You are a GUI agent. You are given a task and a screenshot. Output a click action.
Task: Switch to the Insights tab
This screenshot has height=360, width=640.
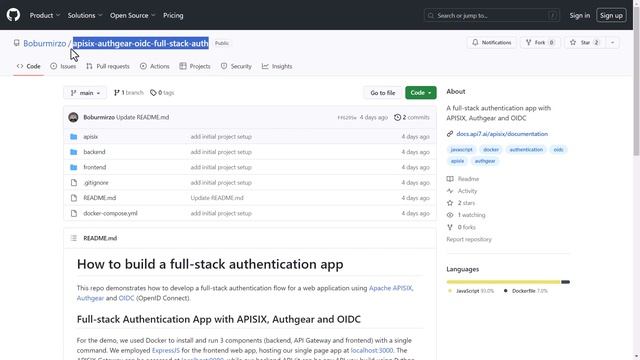point(277,66)
